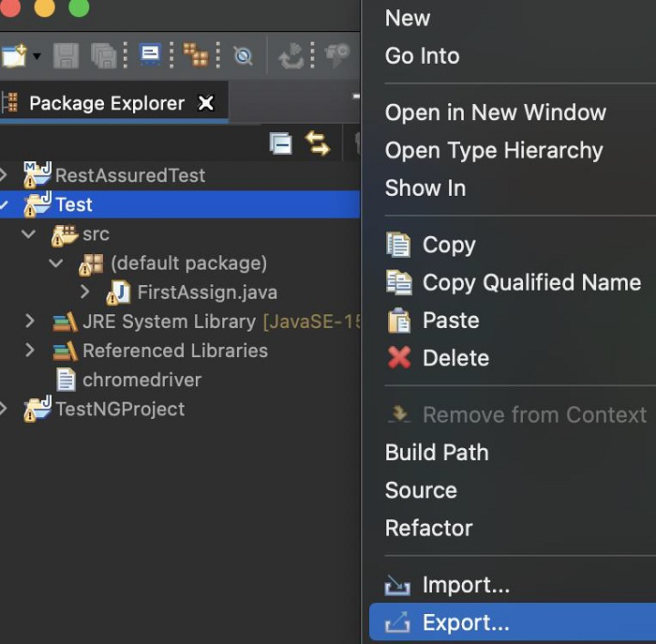Click Delete in the context menu
Screen dimensions: 656x644
click(455, 358)
